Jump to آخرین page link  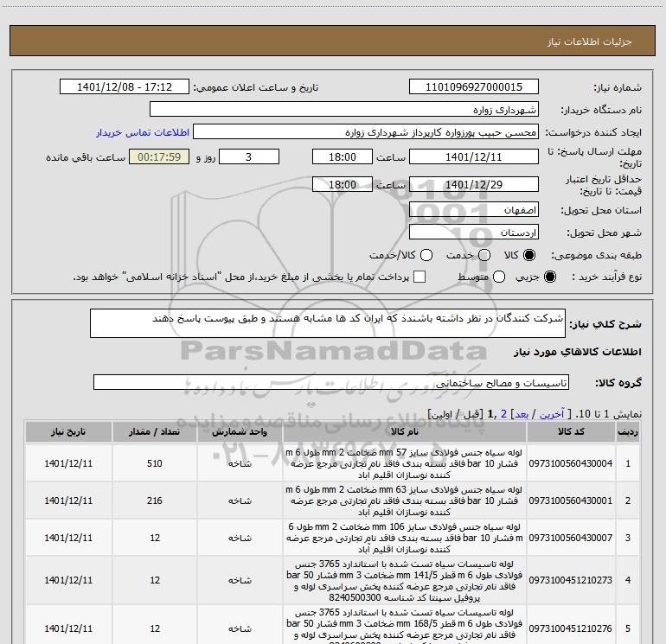551,414
